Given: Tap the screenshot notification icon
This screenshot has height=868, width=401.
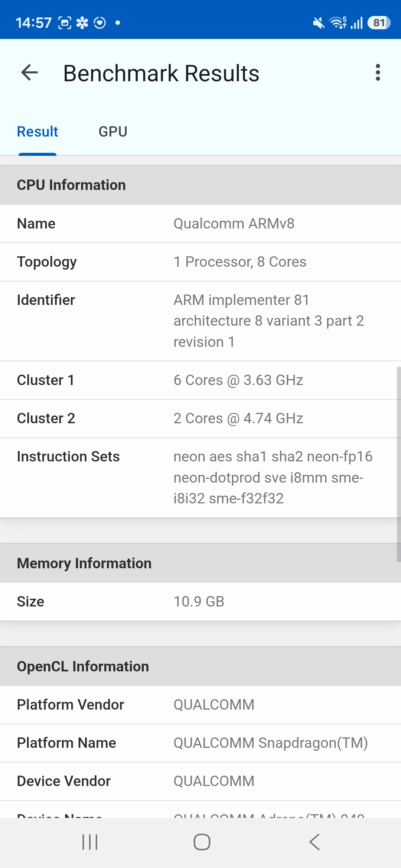Looking at the screenshot, I should 65,23.
